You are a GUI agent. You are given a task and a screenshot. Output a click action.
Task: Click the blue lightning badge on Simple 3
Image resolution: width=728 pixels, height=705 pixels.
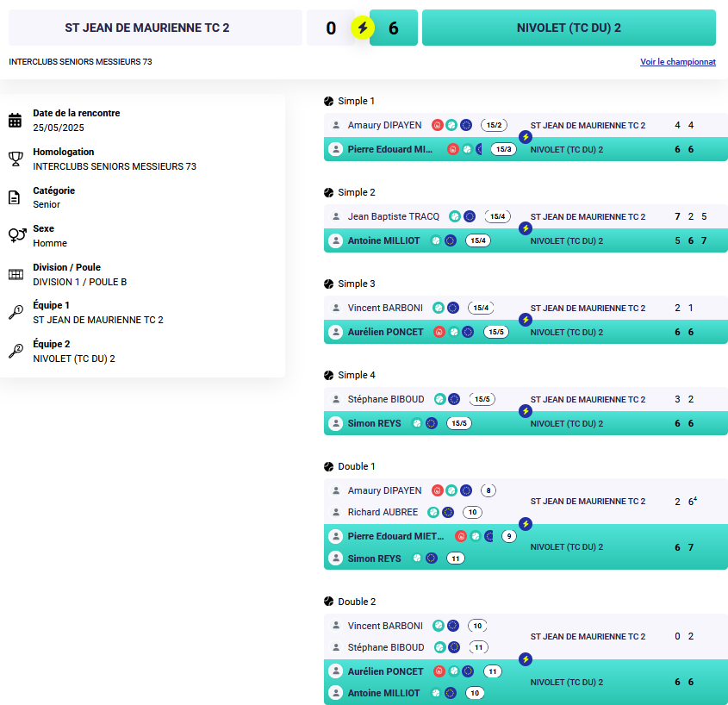click(525, 320)
